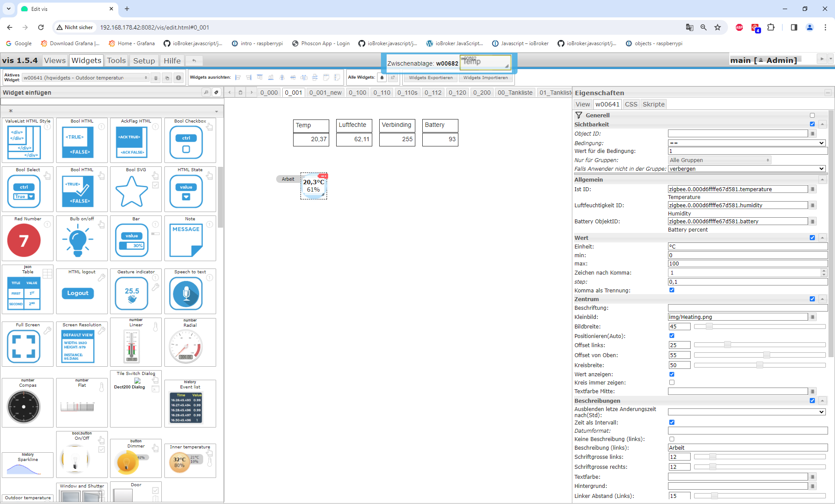Toggle Keine Beschreibung (links) checkbox

click(672, 439)
